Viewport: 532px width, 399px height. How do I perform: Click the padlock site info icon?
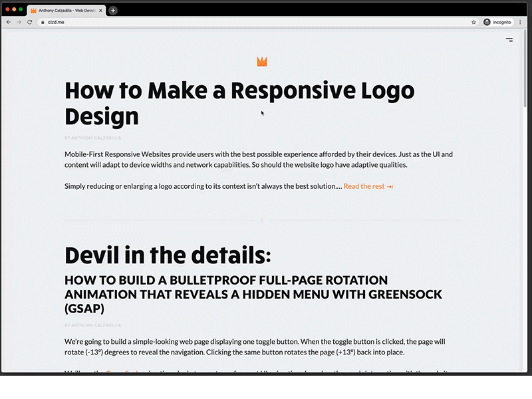coord(43,22)
